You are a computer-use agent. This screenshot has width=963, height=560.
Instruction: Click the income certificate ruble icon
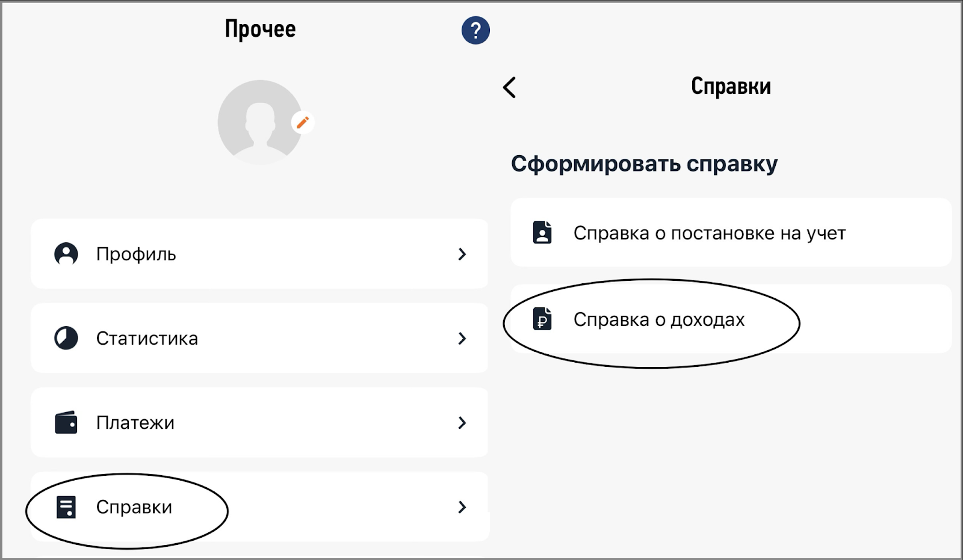click(542, 319)
